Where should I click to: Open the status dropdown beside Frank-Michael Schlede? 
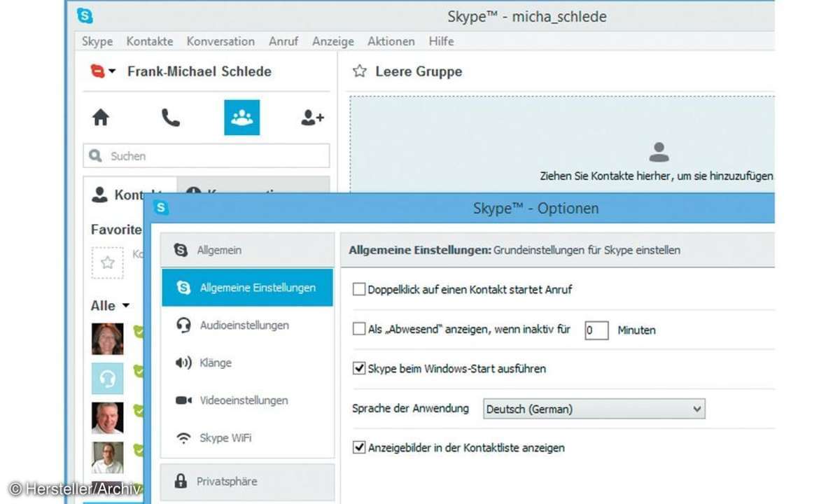(104, 71)
